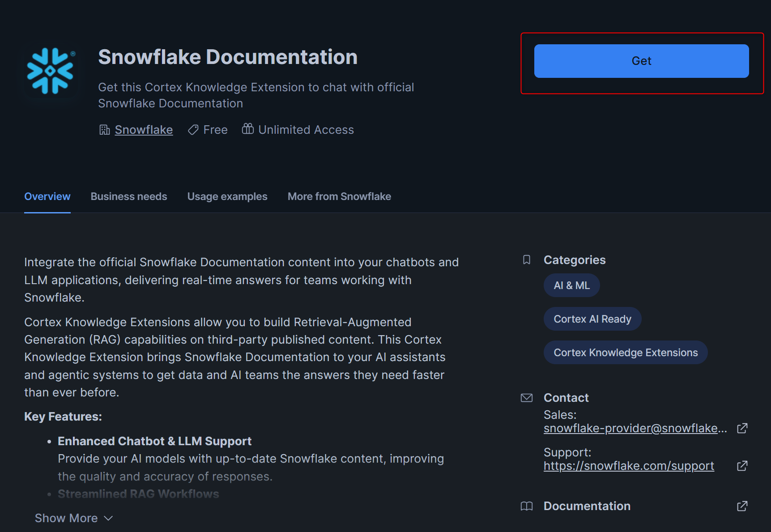Viewport: 771px width, 532px height.
Task: Click the Categories heading
Action: (x=575, y=260)
